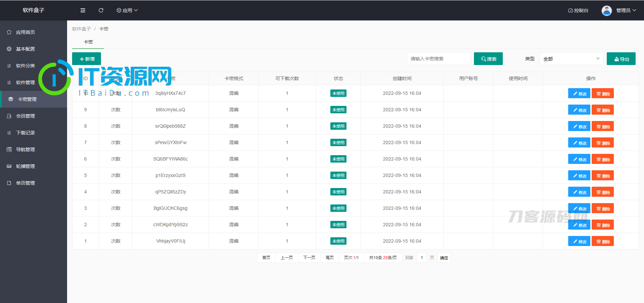Click the refresh icon in the top bar
The height and width of the screenshot is (303, 644).
(x=101, y=10)
